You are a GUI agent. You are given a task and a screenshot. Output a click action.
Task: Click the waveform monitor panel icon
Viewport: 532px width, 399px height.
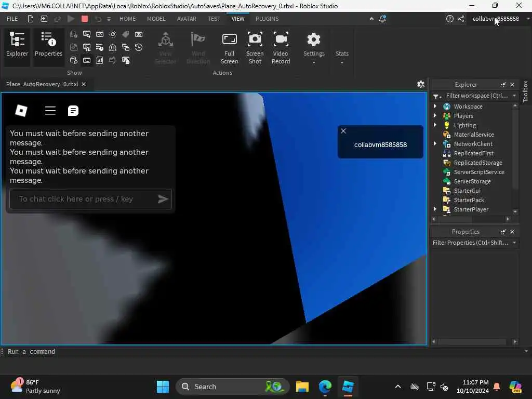pyautogui.click(x=100, y=34)
